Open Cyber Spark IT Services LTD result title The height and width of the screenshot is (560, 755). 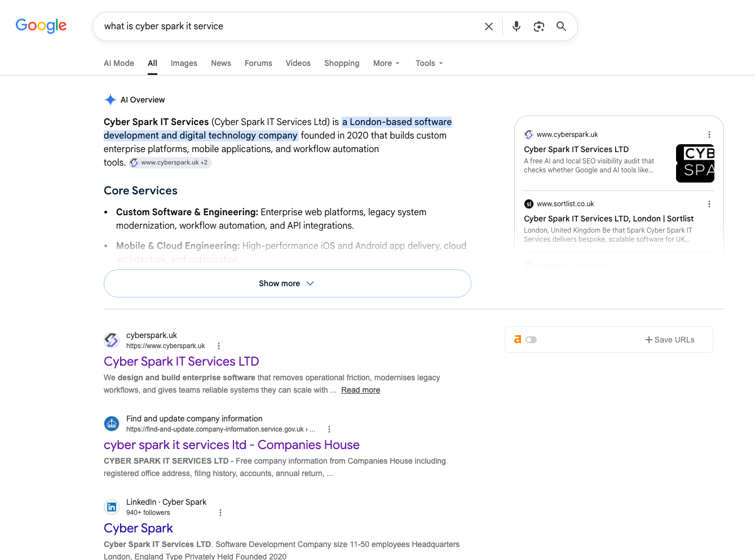[182, 362]
